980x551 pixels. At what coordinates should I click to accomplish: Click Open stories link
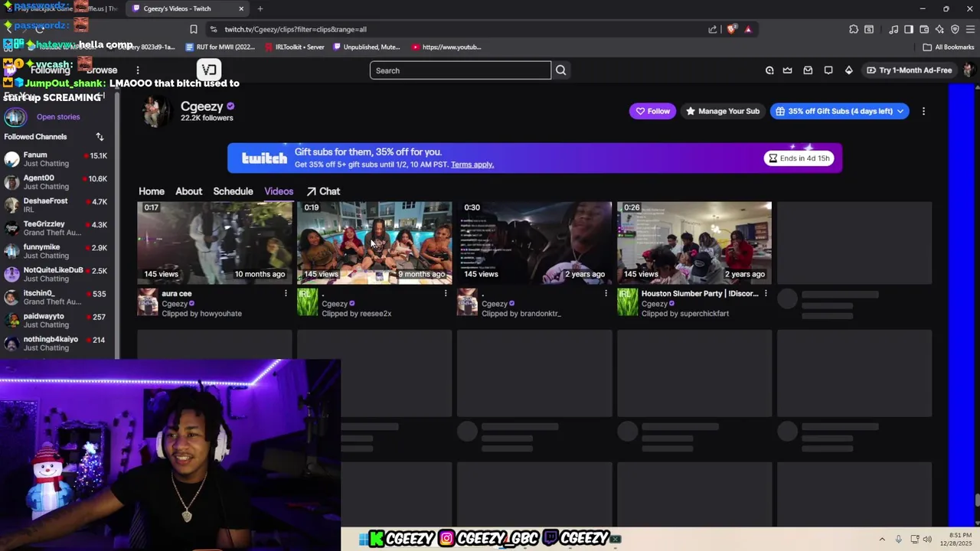click(x=58, y=117)
